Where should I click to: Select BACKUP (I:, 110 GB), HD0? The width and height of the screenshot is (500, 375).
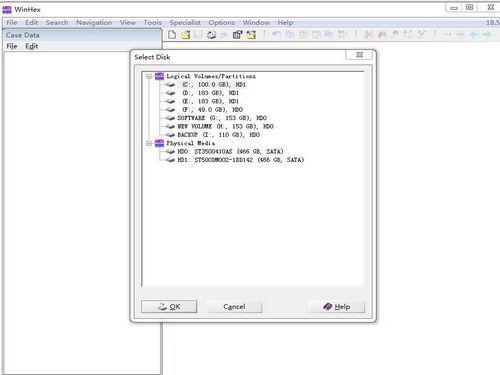pyautogui.click(x=218, y=135)
